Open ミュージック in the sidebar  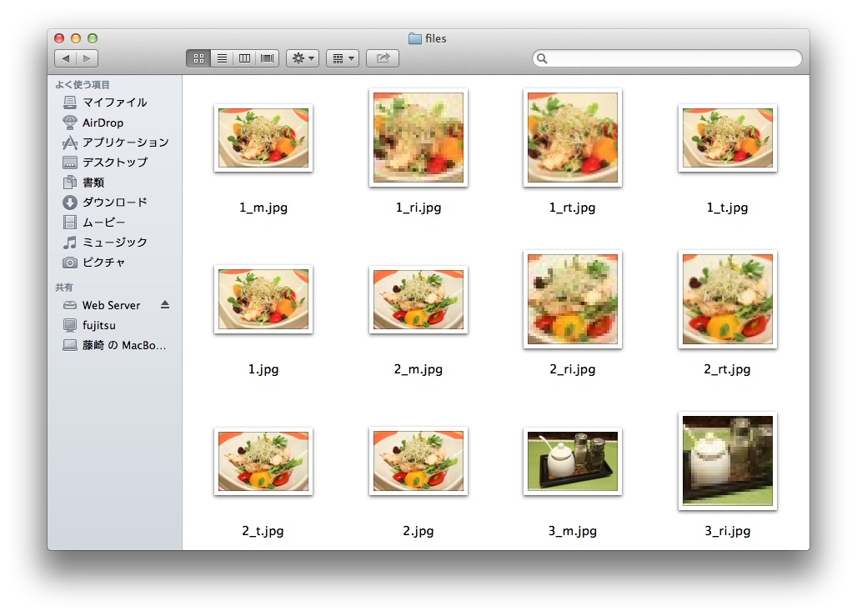[x=114, y=243]
